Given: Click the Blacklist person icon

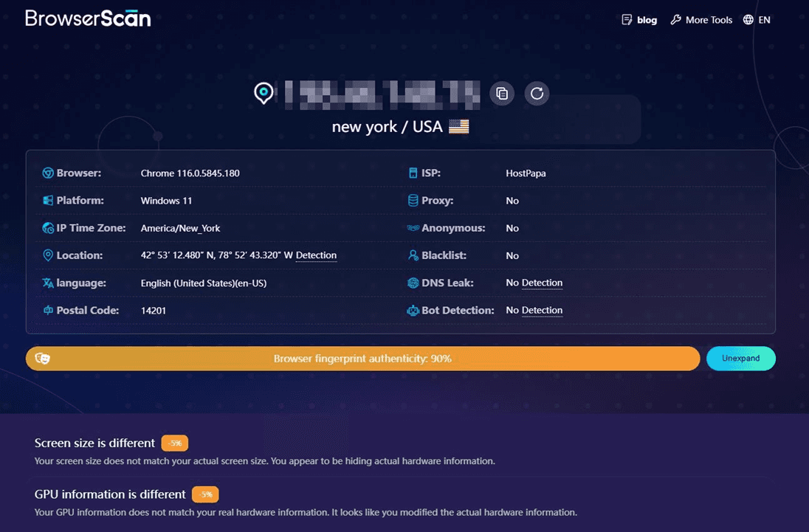Looking at the screenshot, I should tap(413, 255).
